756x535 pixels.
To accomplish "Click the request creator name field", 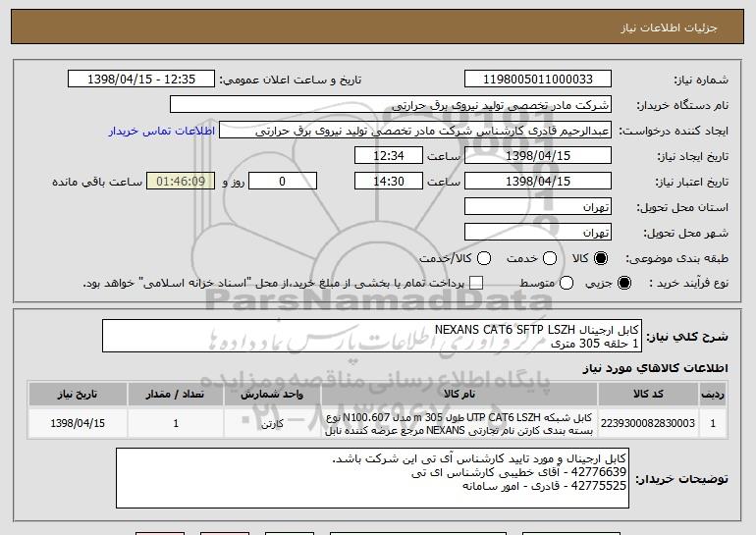I will pos(415,131).
